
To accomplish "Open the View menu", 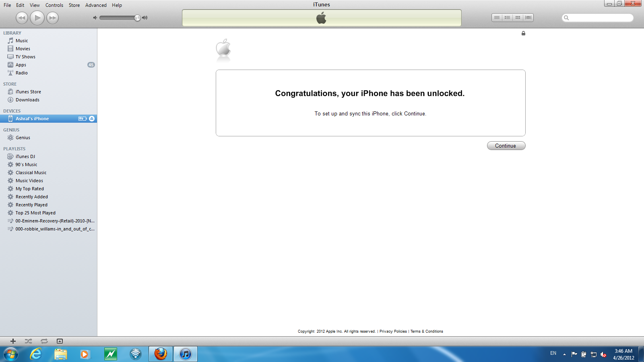I will [x=35, y=5].
